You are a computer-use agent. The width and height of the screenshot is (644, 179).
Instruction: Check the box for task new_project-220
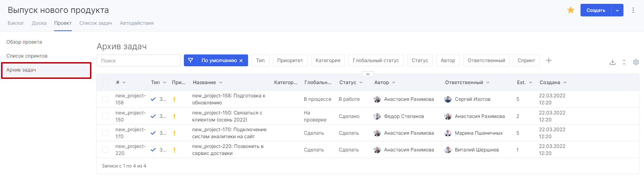click(106, 150)
